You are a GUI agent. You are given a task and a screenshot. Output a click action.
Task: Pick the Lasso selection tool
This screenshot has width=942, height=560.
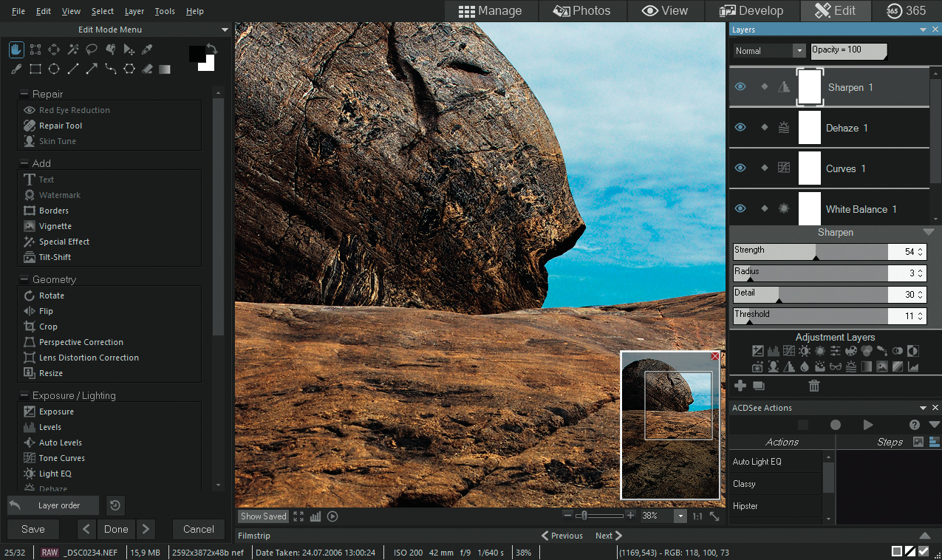point(92,49)
